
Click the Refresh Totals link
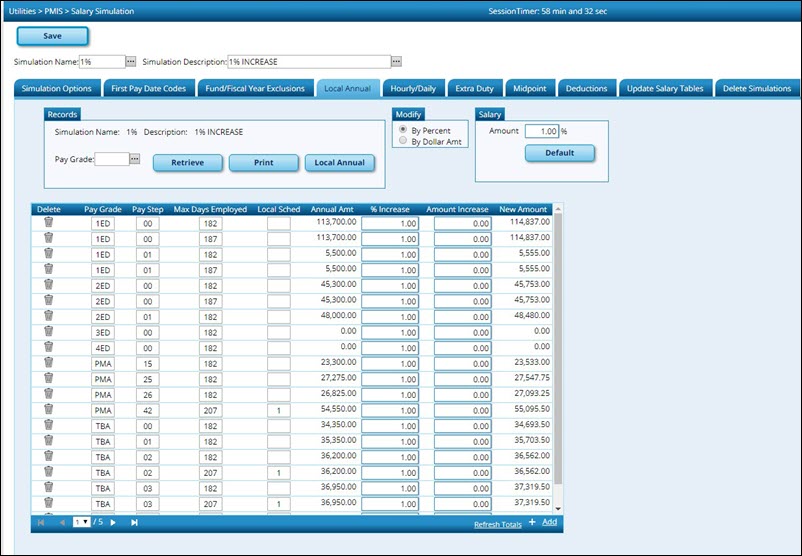498,523
